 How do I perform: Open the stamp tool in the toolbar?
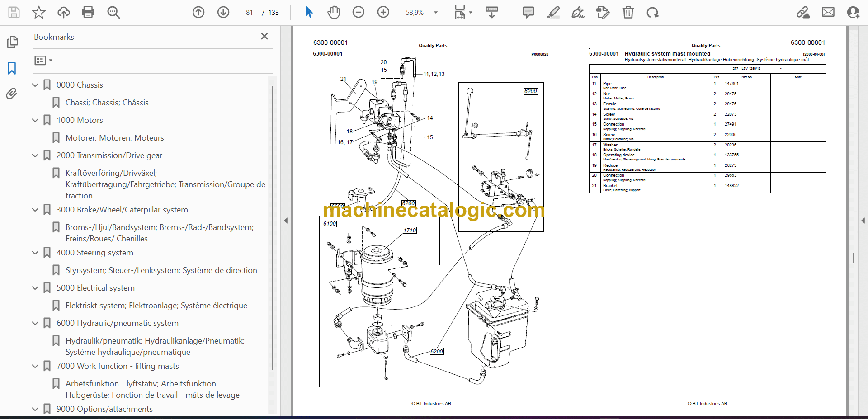[603, 12]
